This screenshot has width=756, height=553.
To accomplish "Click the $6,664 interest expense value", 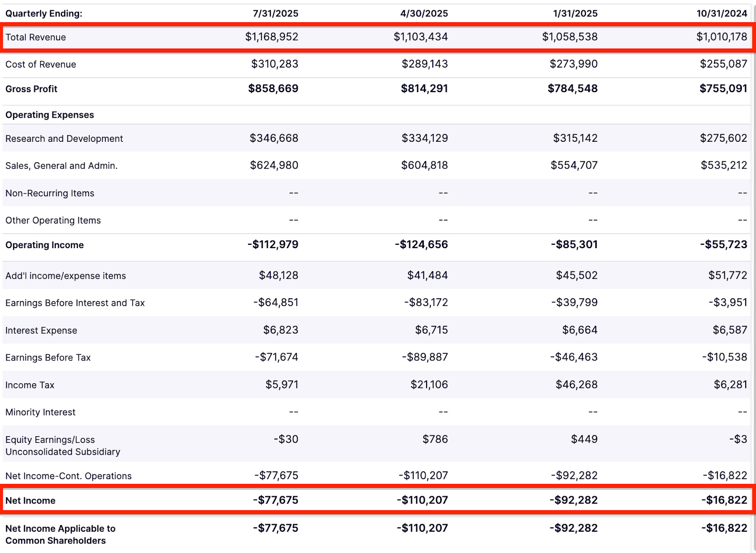I will (580, 330).
